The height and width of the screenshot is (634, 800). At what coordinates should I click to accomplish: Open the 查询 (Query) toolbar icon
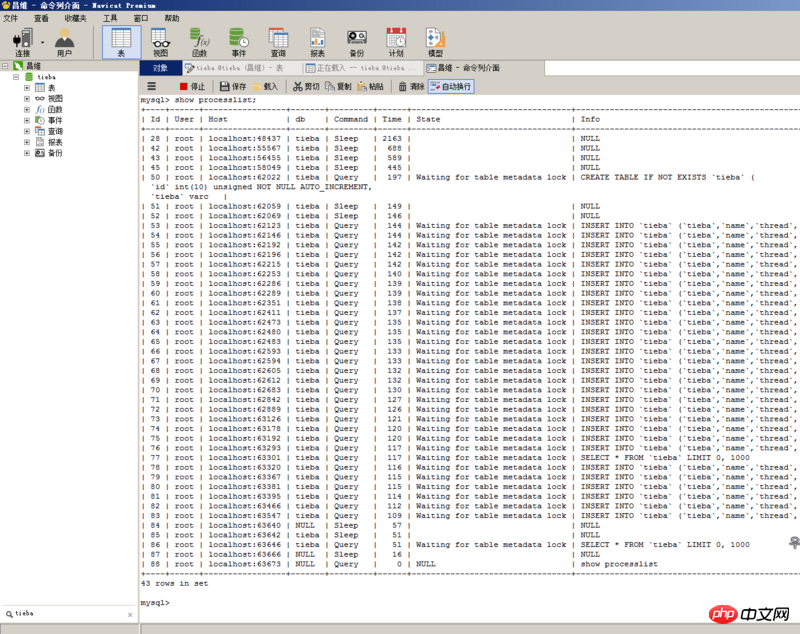point(278,41)
